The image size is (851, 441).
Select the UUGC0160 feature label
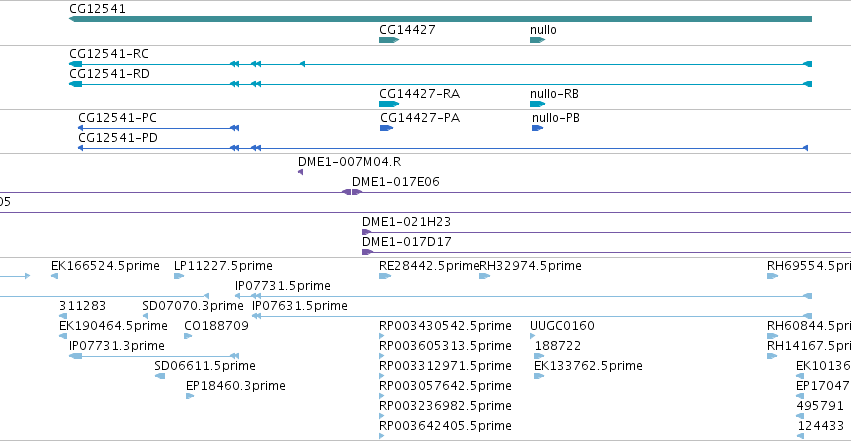click(x=562, y=326)
